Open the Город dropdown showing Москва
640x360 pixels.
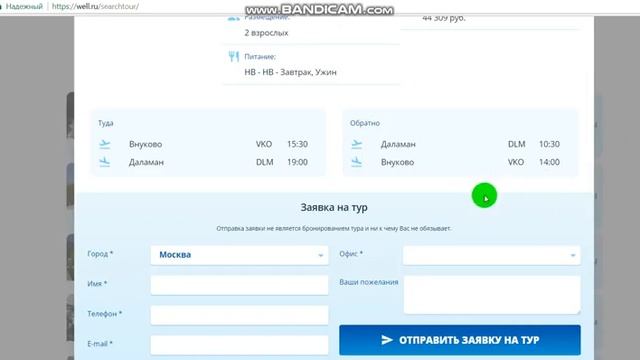point(239,255)
